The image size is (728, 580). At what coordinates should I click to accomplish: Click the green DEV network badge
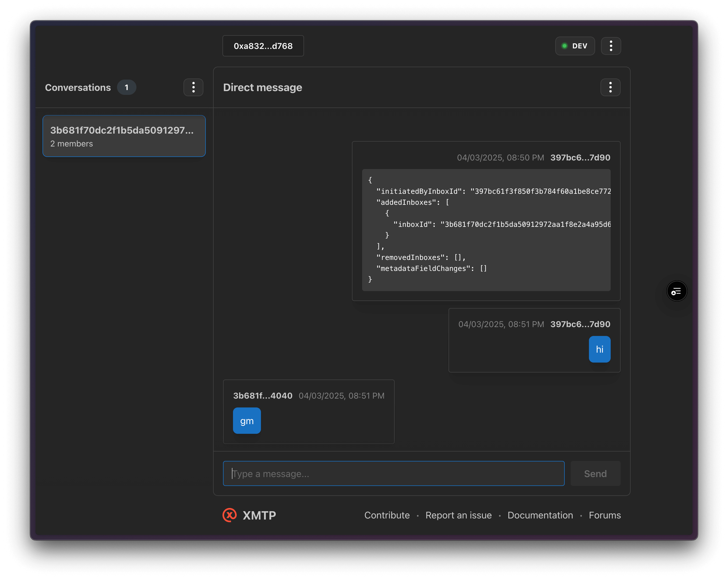tap(575, 46)
